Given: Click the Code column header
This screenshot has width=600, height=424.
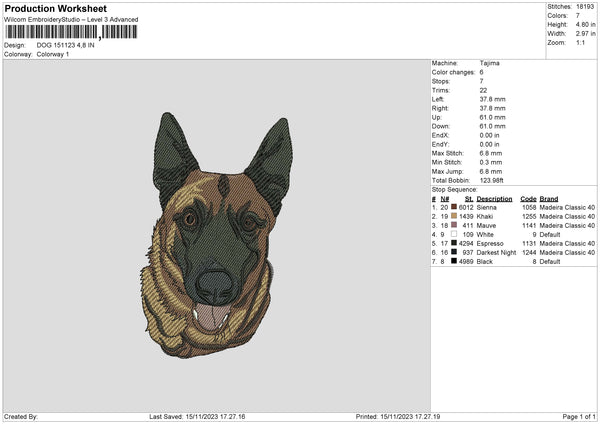Looking at the screenshot, I should (528, 198).
